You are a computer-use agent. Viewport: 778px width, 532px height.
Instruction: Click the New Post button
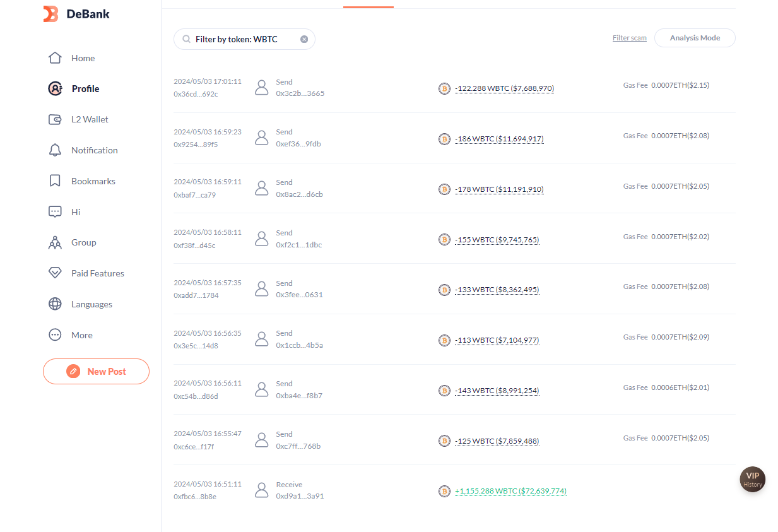[x=96, y=371]
